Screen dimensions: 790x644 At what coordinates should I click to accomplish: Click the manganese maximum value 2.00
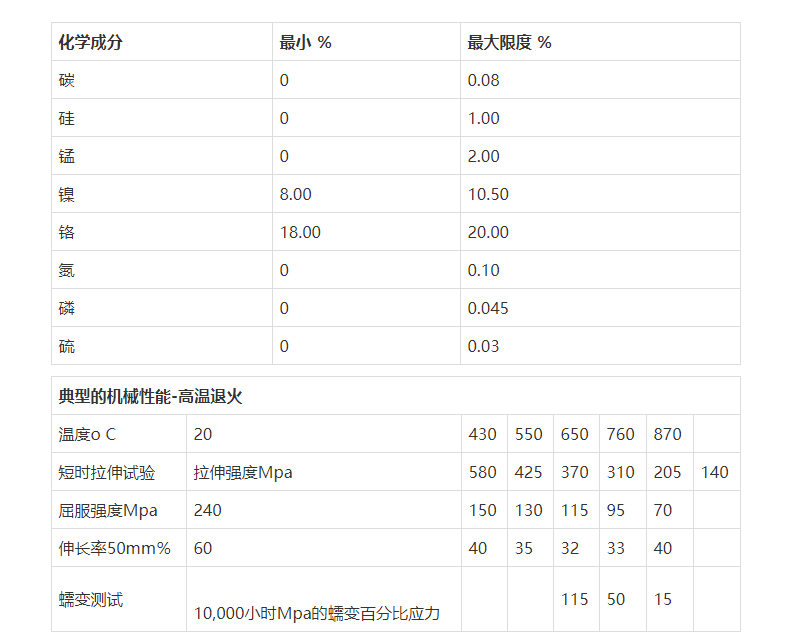tap(483, 156)
